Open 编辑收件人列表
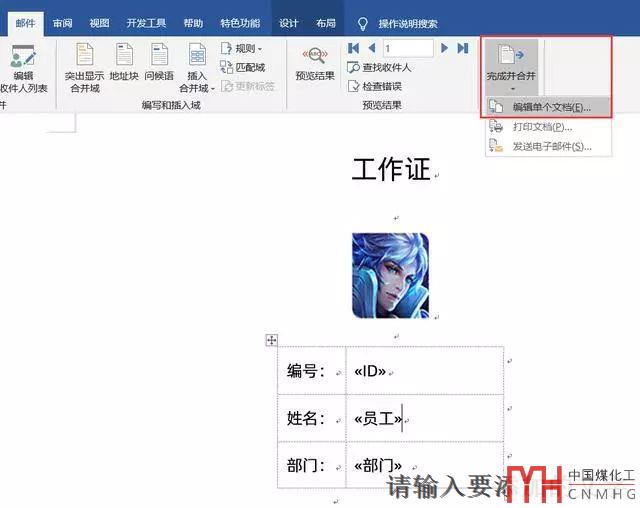Screen dimensions: 640x508 click(23, 68)
